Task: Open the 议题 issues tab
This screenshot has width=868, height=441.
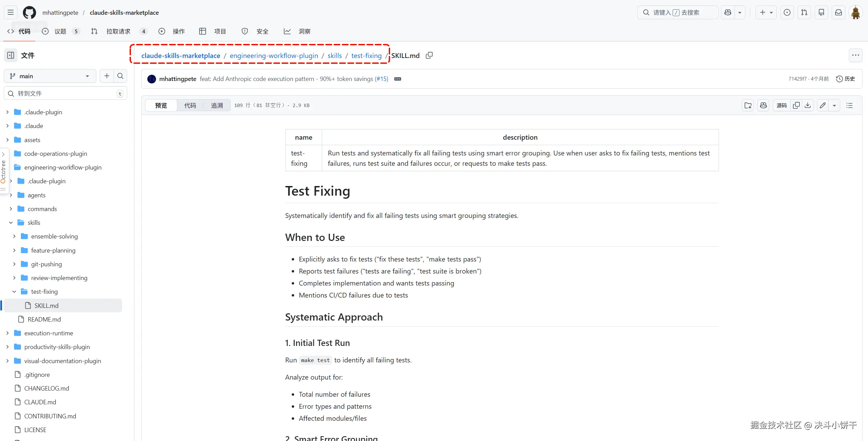Action: [x=60, y=31]
